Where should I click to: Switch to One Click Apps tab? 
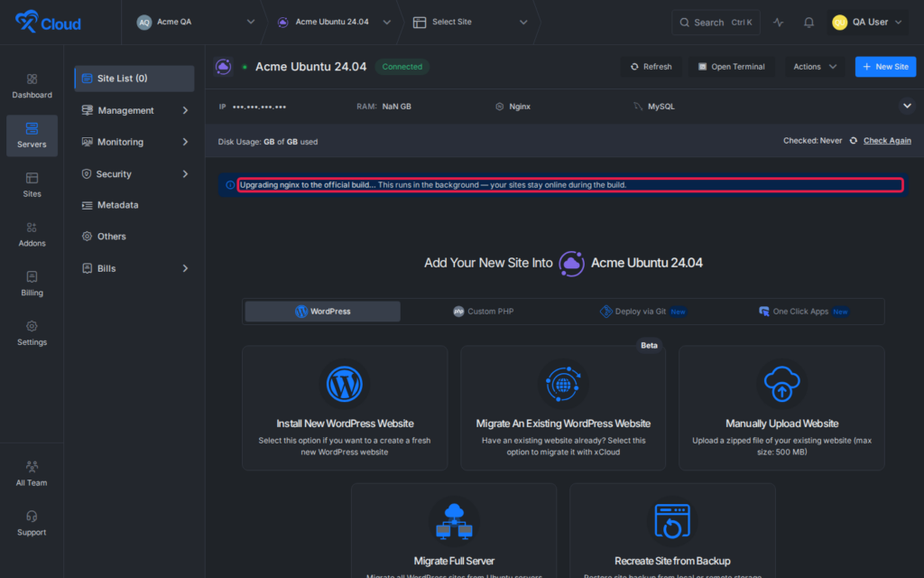(804, 312)
